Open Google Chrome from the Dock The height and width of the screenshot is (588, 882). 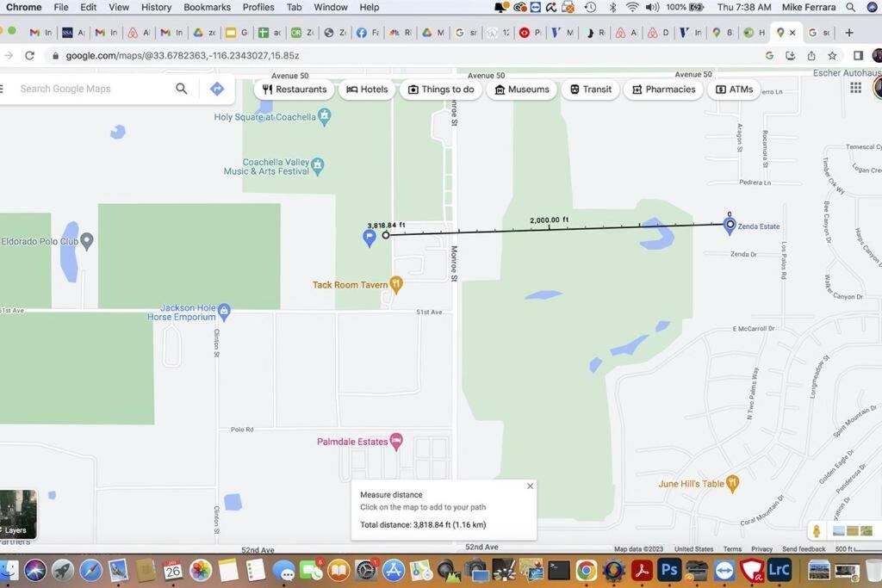point(586,571)
